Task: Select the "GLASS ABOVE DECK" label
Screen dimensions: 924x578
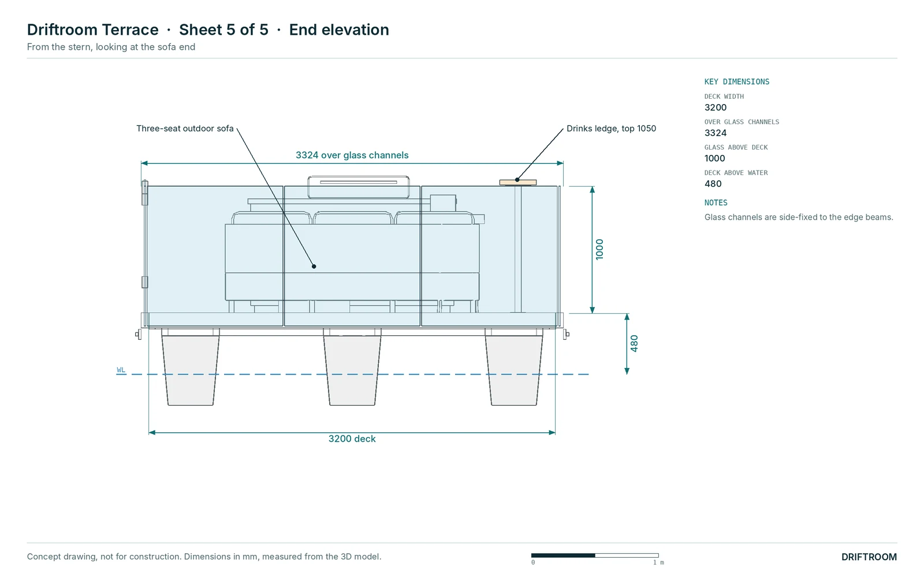Action: click(x=736, y=147)
